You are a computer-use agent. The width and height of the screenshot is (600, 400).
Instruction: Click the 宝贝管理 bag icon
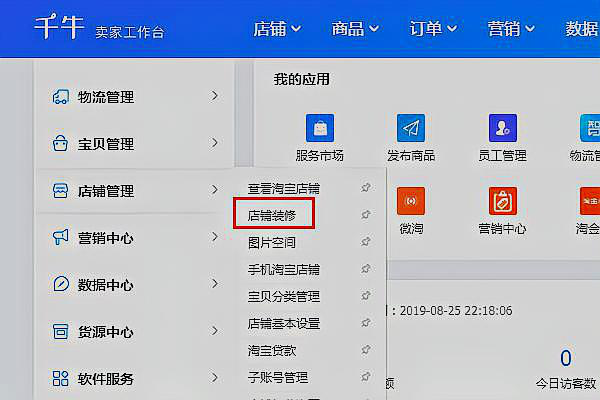[60, 144]
